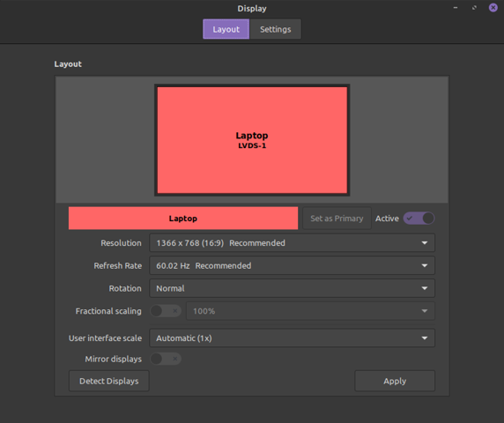The height and width of the screenshot is (423, 504).
Task: Select the Layout tab
Action: 226,29
